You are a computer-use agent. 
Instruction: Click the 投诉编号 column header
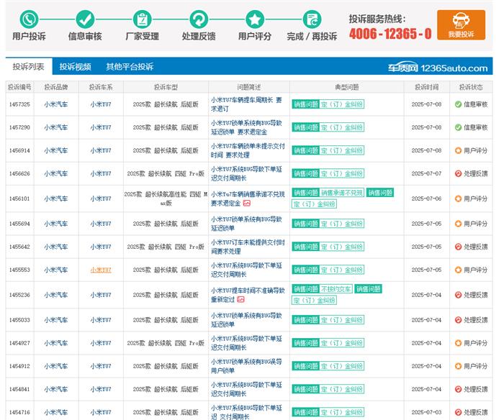coord(19,87)
